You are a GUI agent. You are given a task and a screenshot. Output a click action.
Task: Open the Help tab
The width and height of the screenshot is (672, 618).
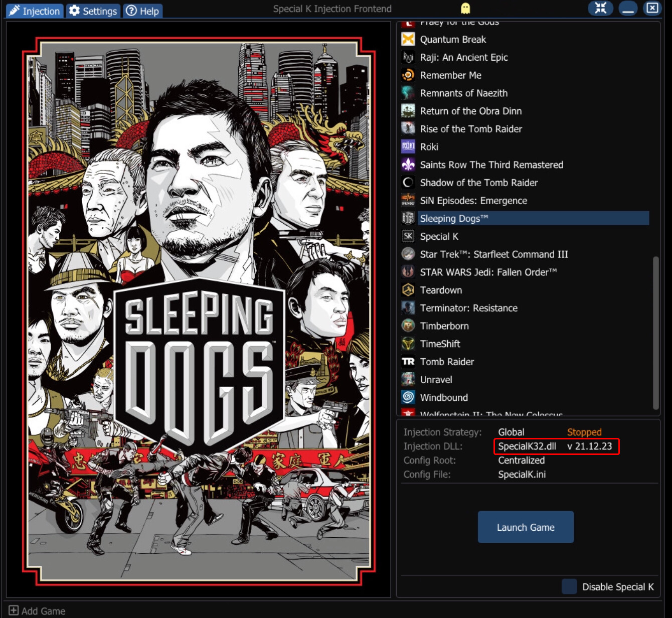(142, 10)
